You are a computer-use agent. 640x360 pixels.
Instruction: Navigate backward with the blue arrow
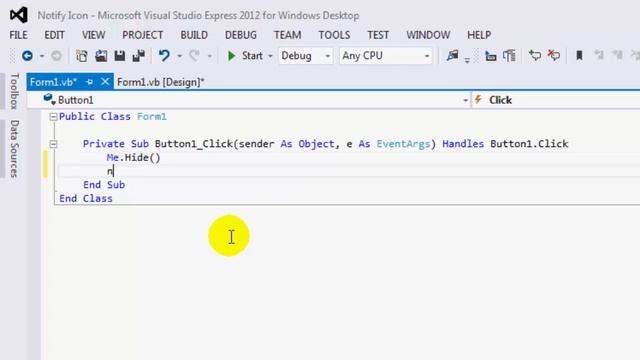pos(27,56)
